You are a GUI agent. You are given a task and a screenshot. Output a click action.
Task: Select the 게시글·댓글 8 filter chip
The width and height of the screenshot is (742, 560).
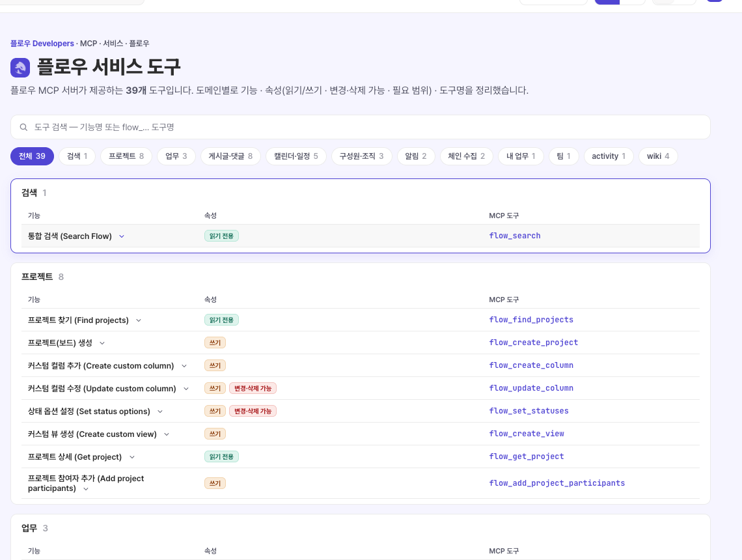tap(230, 156)
